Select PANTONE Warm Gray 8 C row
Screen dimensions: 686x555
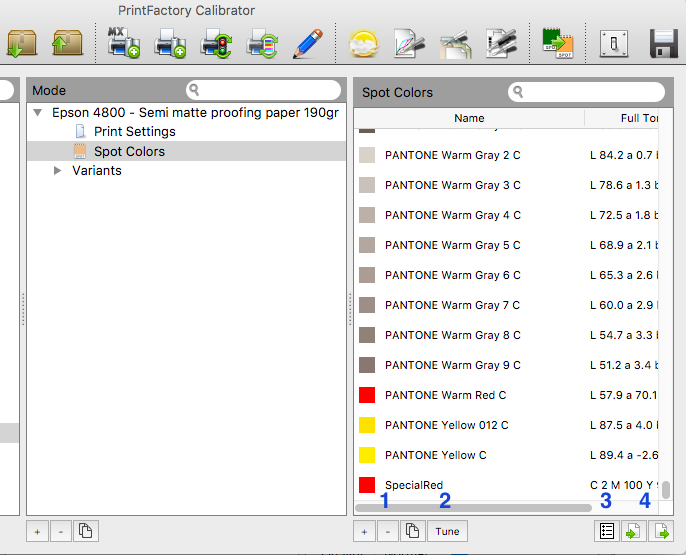[506, 335]
